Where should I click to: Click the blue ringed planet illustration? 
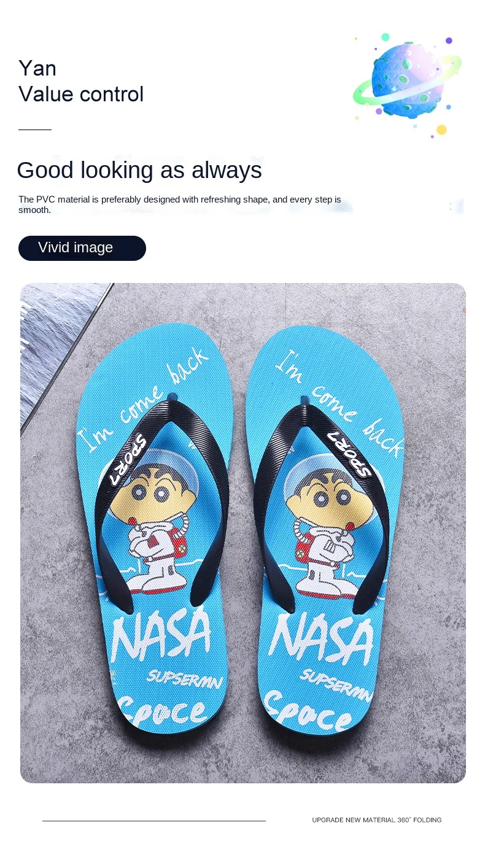407,80
